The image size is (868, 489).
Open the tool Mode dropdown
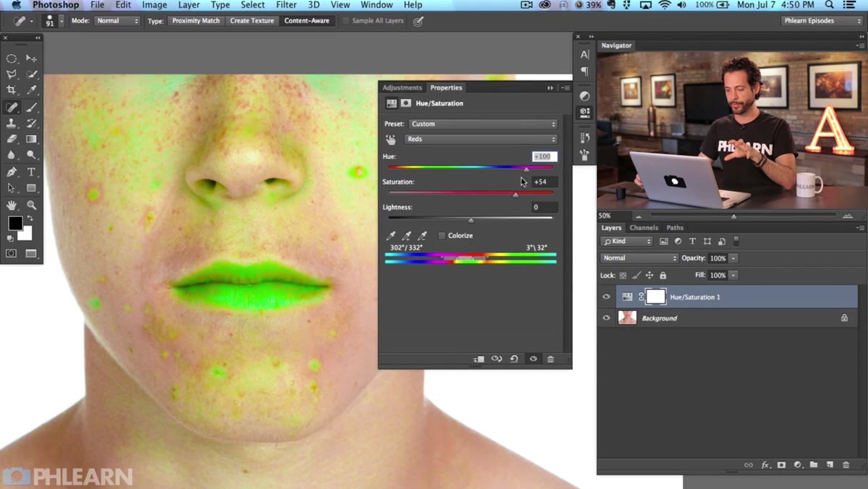[116, 21]
